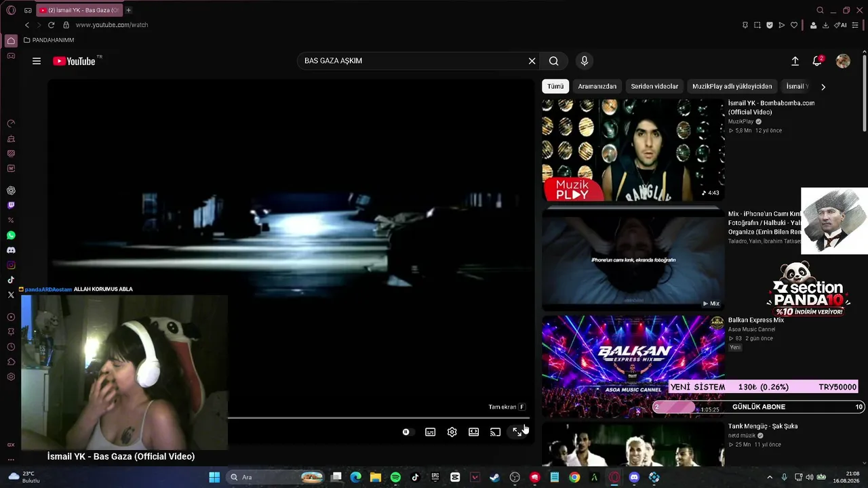Open the browser easy setup menu
The height and width of the screenshot is (488, 868).
pos(856,25)
